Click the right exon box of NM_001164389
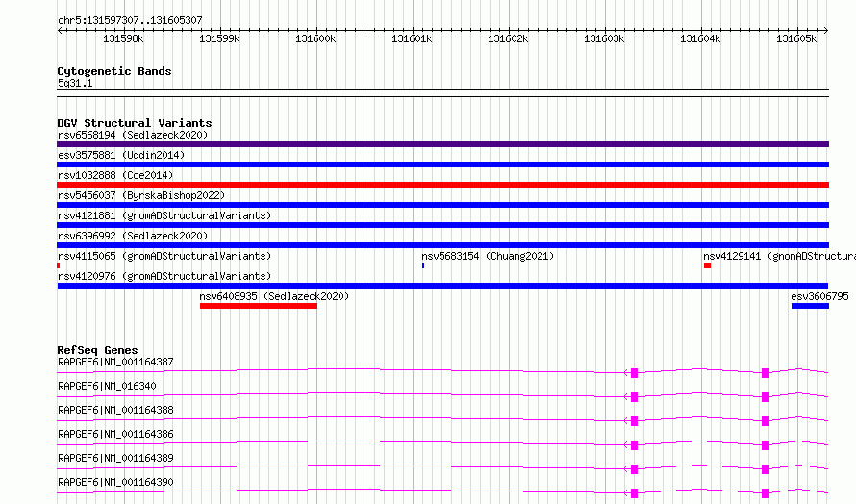The image size is (856, 504). click(766, 469)
